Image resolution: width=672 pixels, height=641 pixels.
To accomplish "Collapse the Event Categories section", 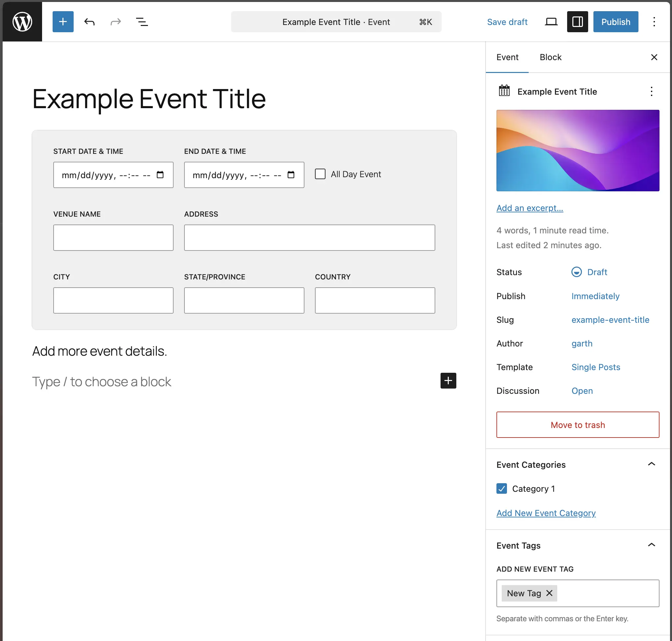I will pos(652,464).
